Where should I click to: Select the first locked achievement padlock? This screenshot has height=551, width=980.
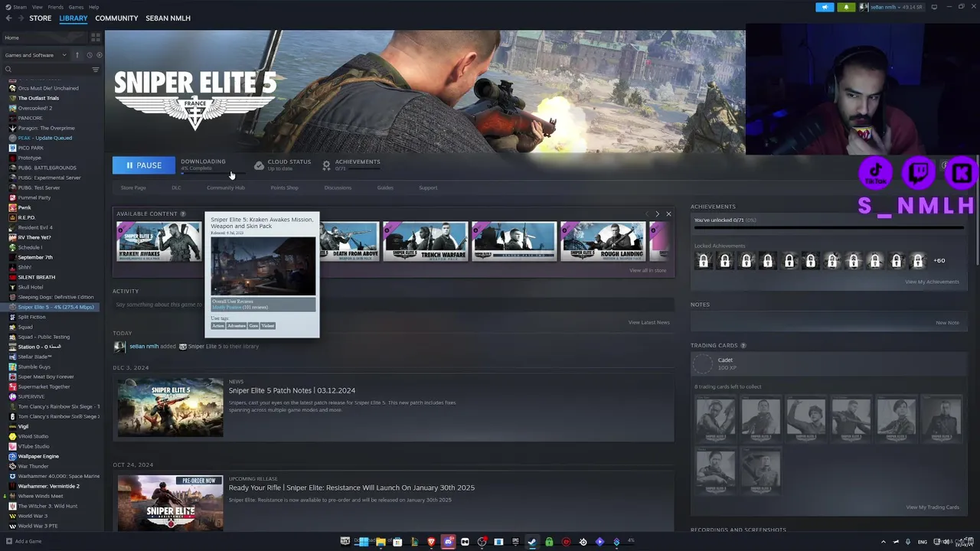704,261
